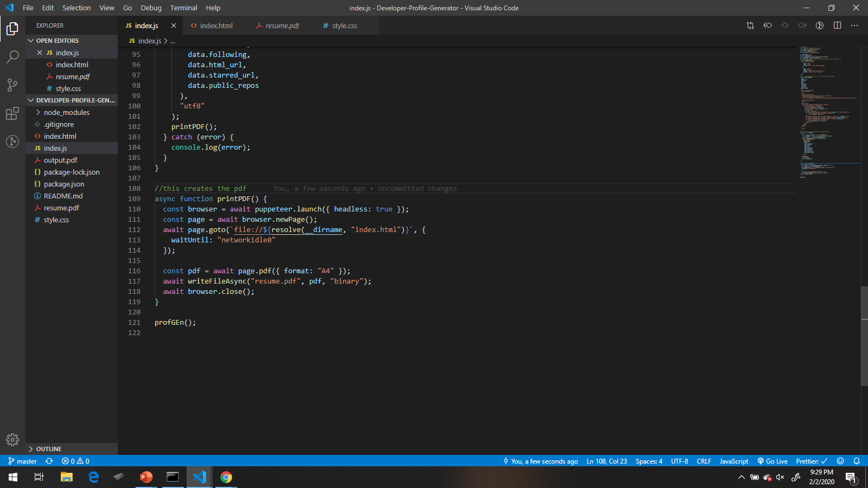Select the Source Control sidebar icon
Screen dimensions: 868x488
(12, 85)
